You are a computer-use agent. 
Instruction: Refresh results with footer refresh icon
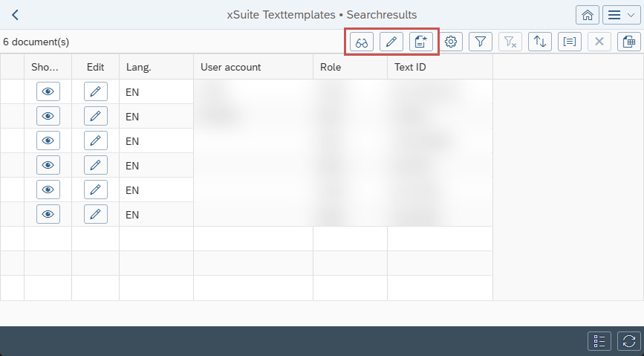click(x=629, y=341)
